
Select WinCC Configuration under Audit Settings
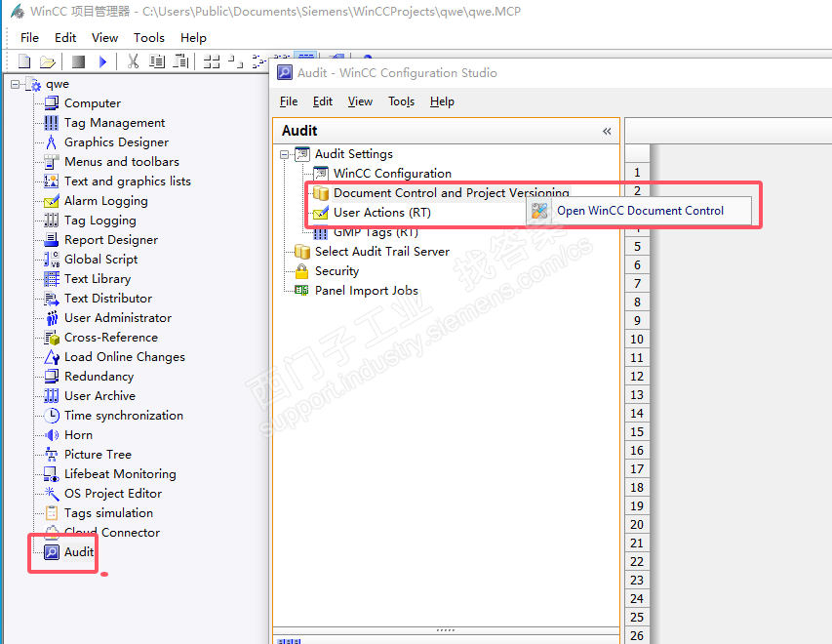[392, 174]
